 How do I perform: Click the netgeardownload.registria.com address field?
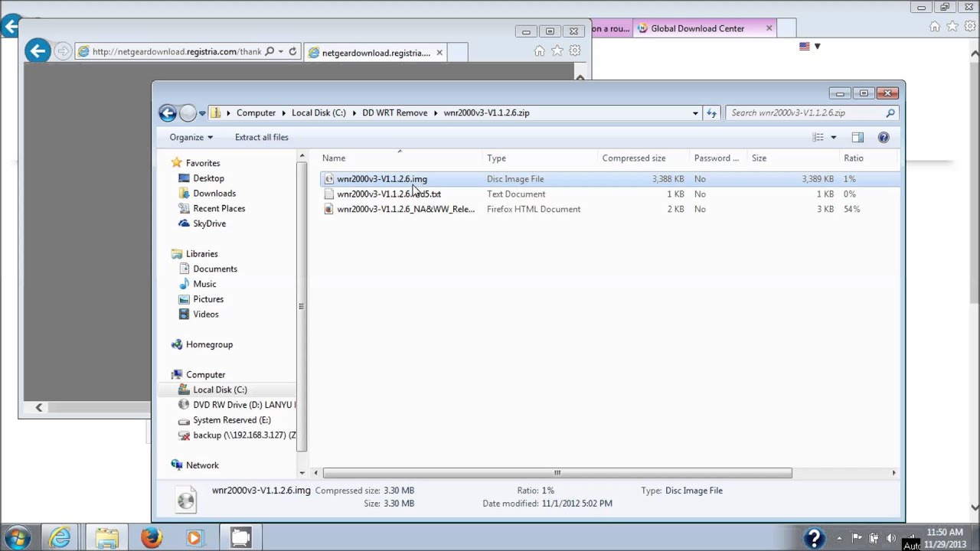[x=176, y=51]
